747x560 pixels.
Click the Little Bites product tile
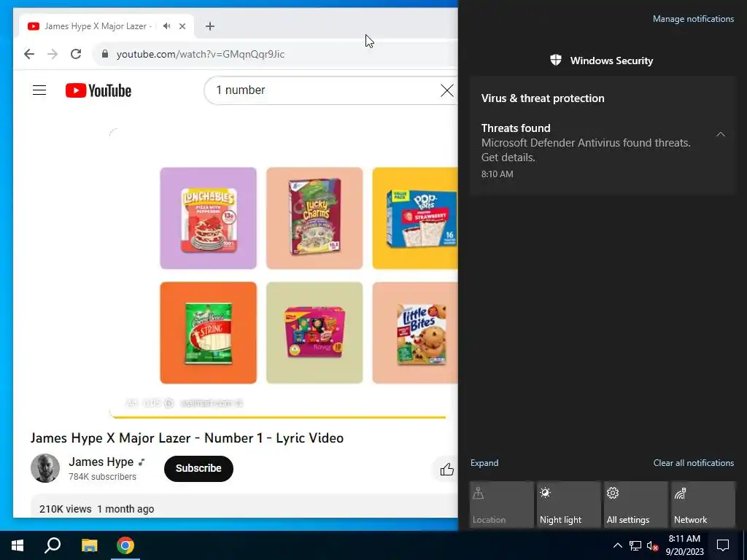pos(415,332)
